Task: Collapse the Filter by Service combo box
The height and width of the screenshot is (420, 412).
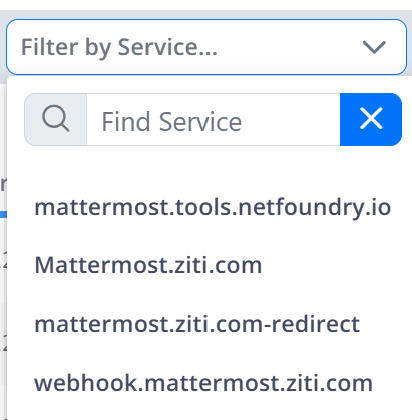Action: tap(206, 47)
